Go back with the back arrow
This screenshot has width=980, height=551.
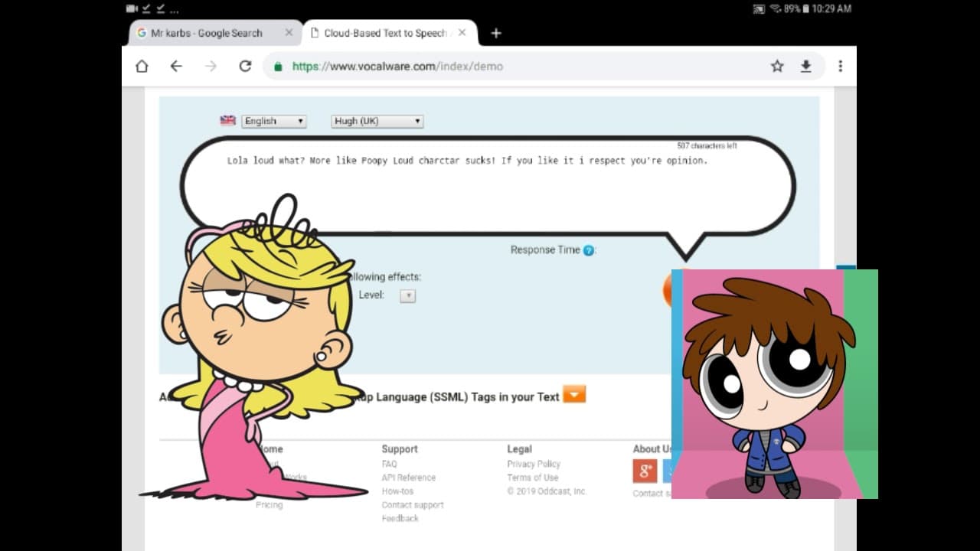pos(176,67)
